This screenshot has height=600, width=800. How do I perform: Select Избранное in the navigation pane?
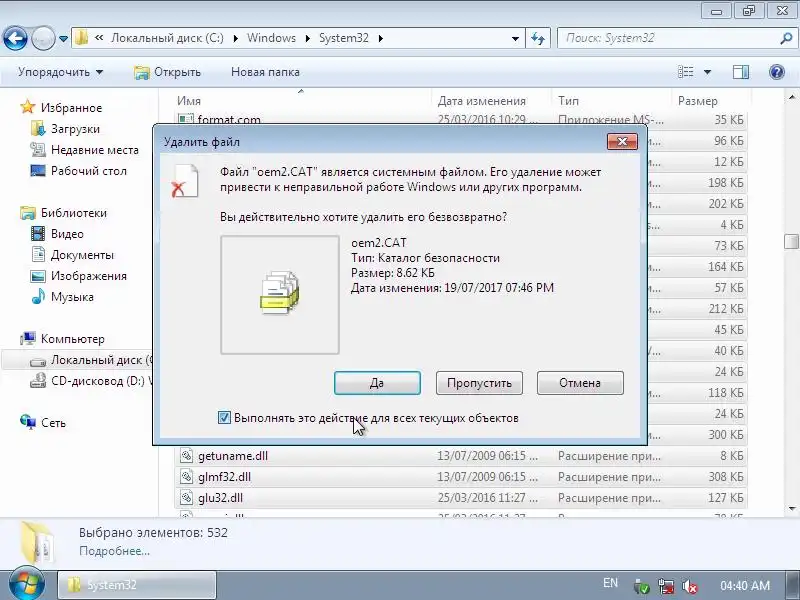pyautogui.click(x=71, y=108)
